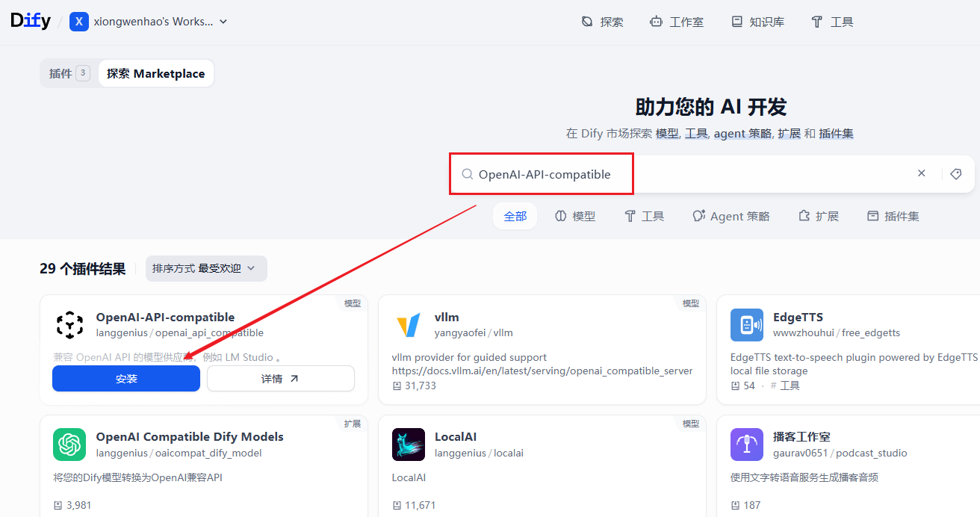This screenshot has height=517, width=980.
Task: Click the vllm plugin icon
Action: click(x=409, y=325)
